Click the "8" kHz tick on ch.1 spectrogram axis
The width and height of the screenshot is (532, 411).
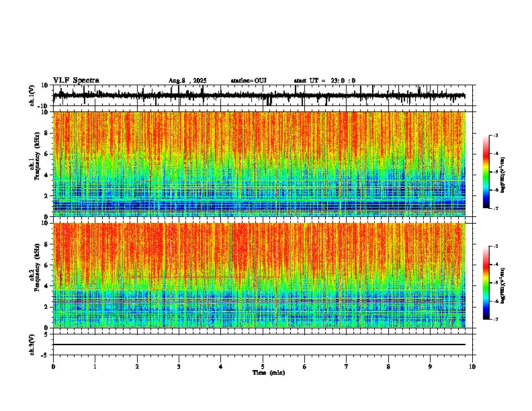click(x=46, y=133)
